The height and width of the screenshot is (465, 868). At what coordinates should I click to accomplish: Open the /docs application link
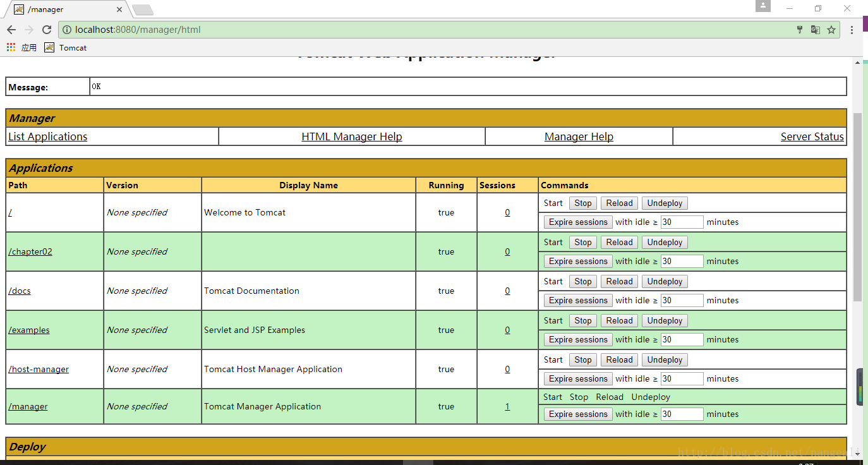[x=20, y=291]
